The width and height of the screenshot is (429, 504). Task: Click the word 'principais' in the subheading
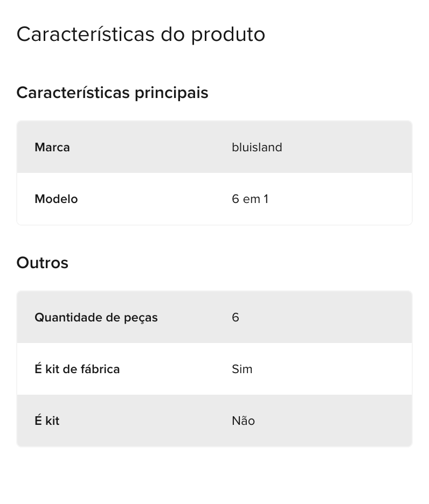click(x=171, y=93)
